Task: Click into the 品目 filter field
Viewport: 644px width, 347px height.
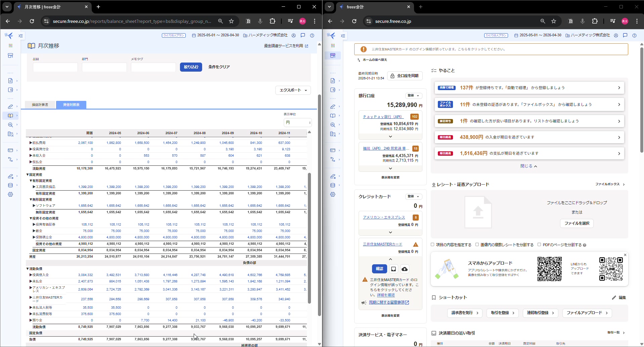Action: pyautogui.click(x=55, y=67)
